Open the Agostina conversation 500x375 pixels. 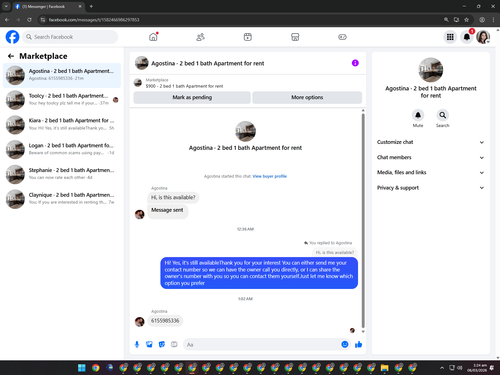pos(62,75)
